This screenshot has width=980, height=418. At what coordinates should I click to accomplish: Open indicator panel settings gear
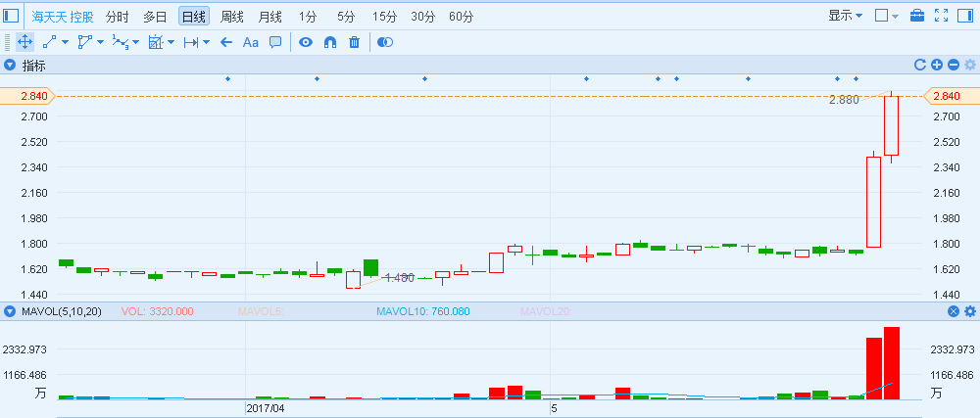[x=970, y=65]
